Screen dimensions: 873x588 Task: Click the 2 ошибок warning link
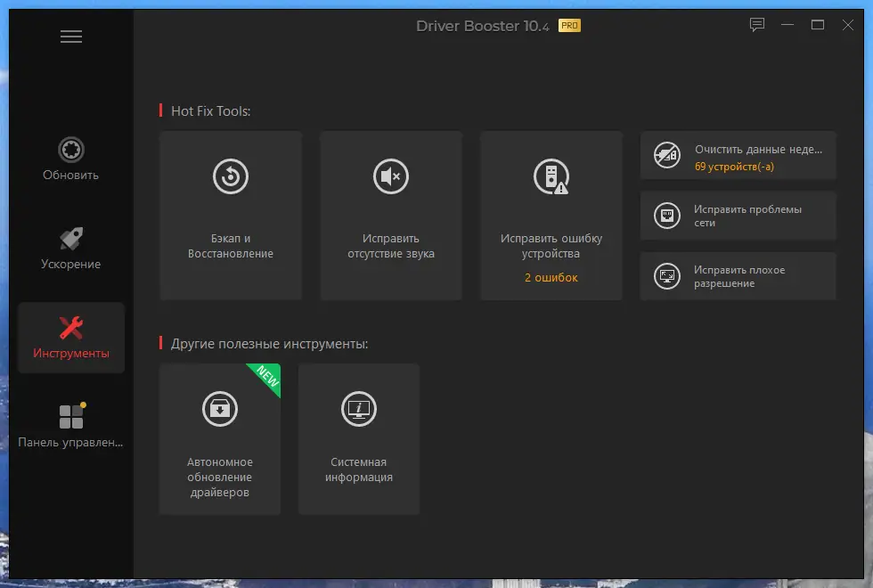551,277
